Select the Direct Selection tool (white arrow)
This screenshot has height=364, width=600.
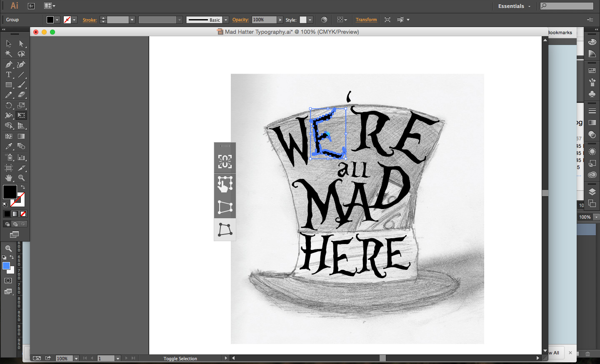click(21, 43)
